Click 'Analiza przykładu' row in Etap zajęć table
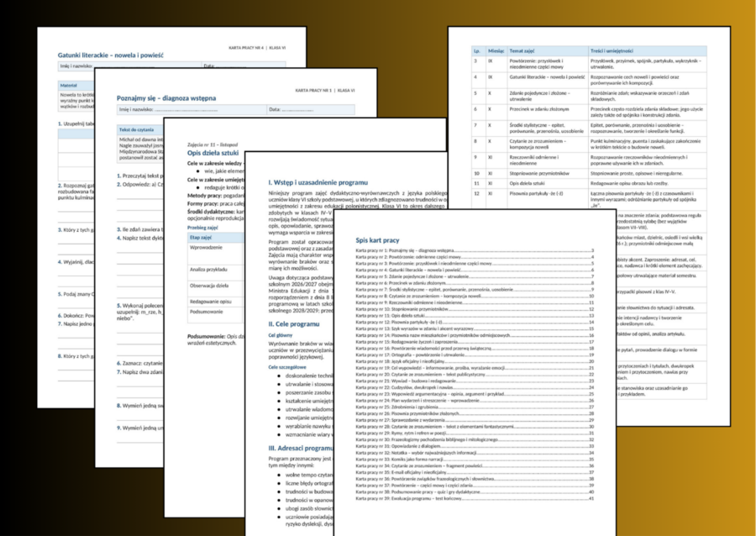756x536 pixels. (x=216, y=272)
